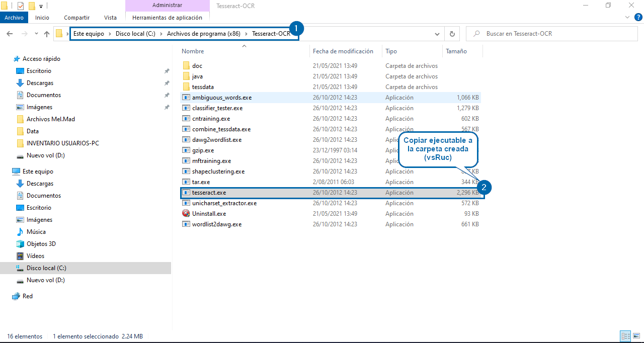Click the tar.exe application icon

click(x=186, y=182)
